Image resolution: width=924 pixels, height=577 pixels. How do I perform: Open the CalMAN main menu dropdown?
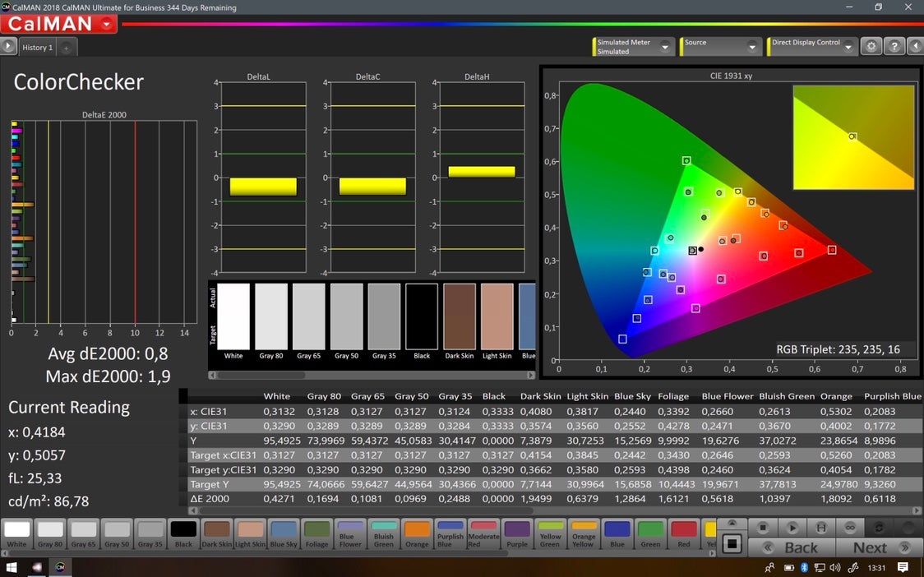[x=107, y=24]
